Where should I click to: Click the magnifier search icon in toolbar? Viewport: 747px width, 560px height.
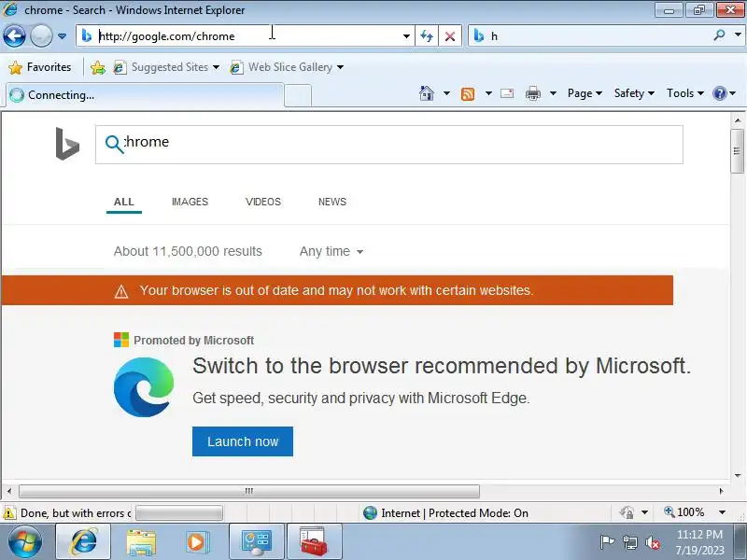pyautogui.click(x=719, y=35)
